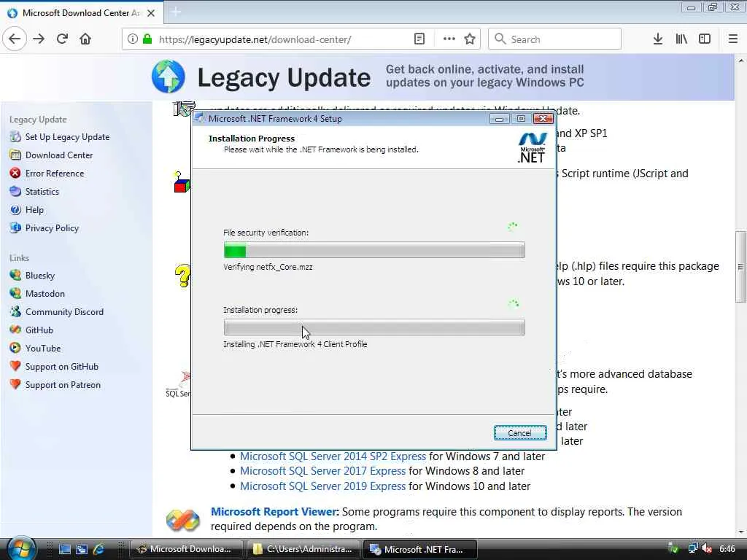Close the Microsoft Download Center tab
This screenshot has height=560, width=747.
150,13
